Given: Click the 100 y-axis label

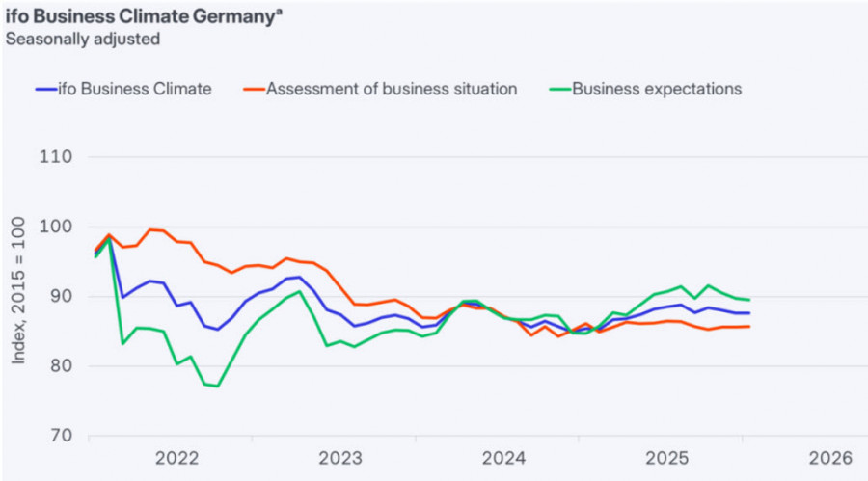Looking at the screenshot, I should click(58, 227).
